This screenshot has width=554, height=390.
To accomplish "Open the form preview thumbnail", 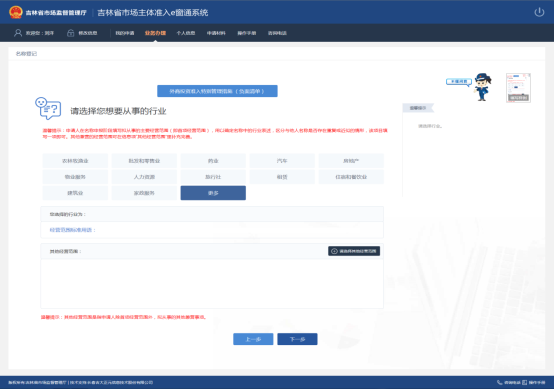I will tap(518, 88).
